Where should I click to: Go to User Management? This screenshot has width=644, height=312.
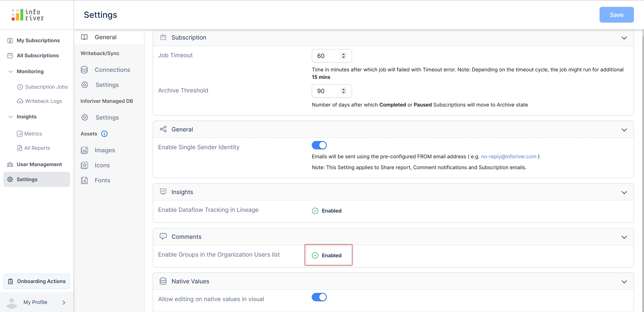(x=39, y=165)
